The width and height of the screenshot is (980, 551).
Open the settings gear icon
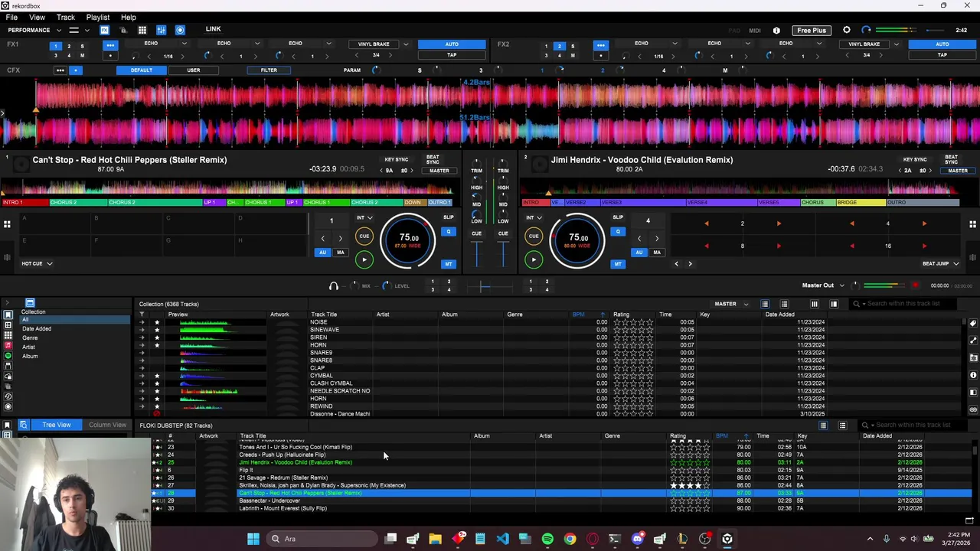[x=847, y=30]
